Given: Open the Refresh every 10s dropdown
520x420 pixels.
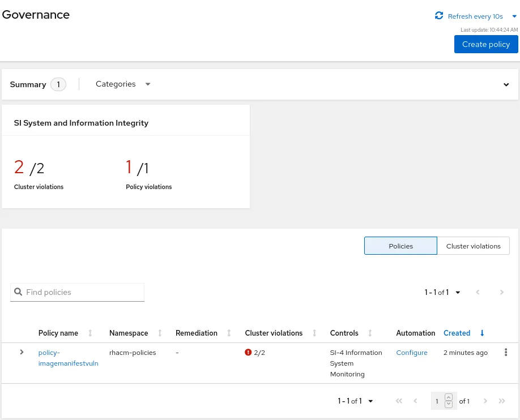Looking at the screenshot, I should tap(514, 16).
